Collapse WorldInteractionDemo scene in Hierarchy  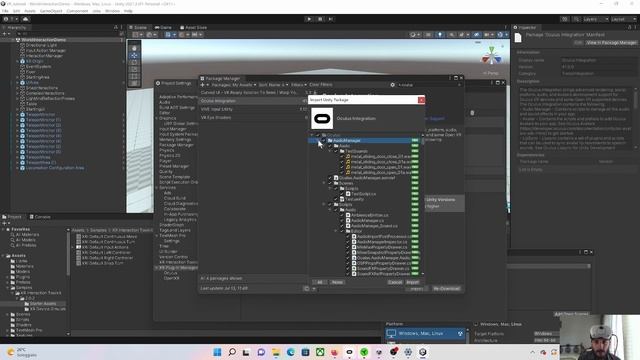(13, 40)
